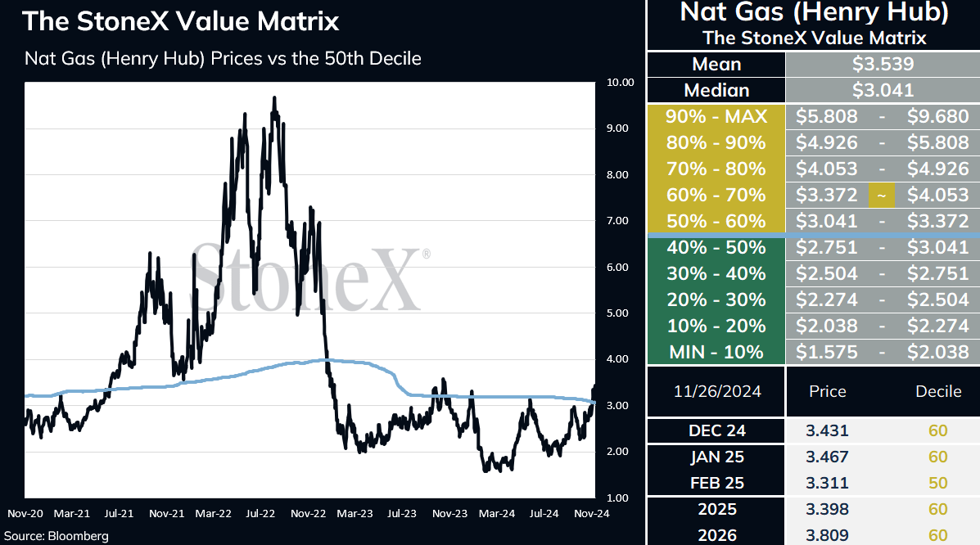Click the Decile column header
The width and height of the screenshot is (980, 545).
938,391
